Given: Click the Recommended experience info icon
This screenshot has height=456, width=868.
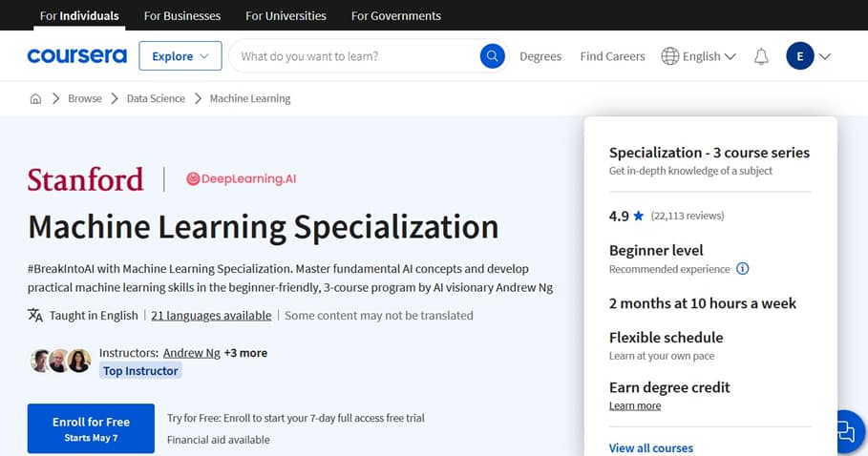Looking at the screenshot, I should 743,269.
